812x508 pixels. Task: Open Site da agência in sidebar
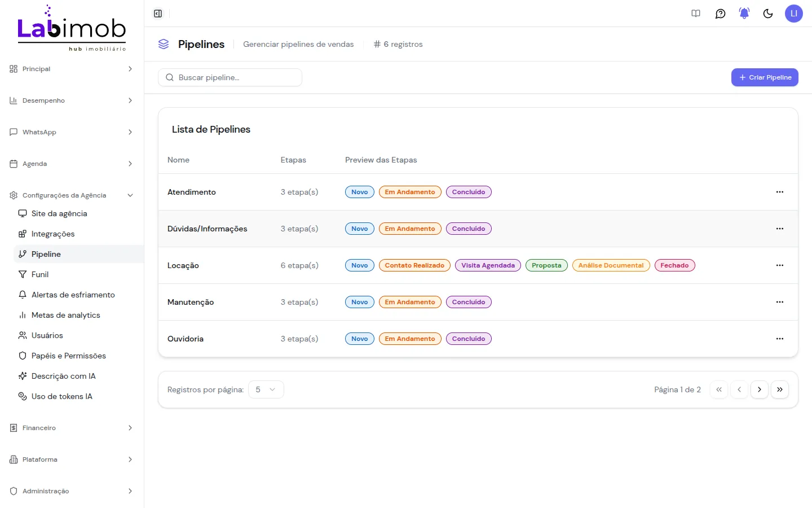coord(78,213)
